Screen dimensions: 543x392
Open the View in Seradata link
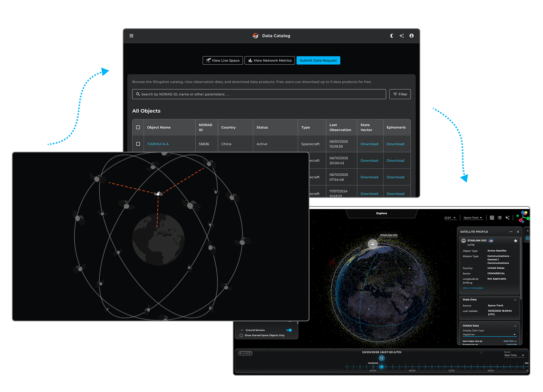pos(473,288)
